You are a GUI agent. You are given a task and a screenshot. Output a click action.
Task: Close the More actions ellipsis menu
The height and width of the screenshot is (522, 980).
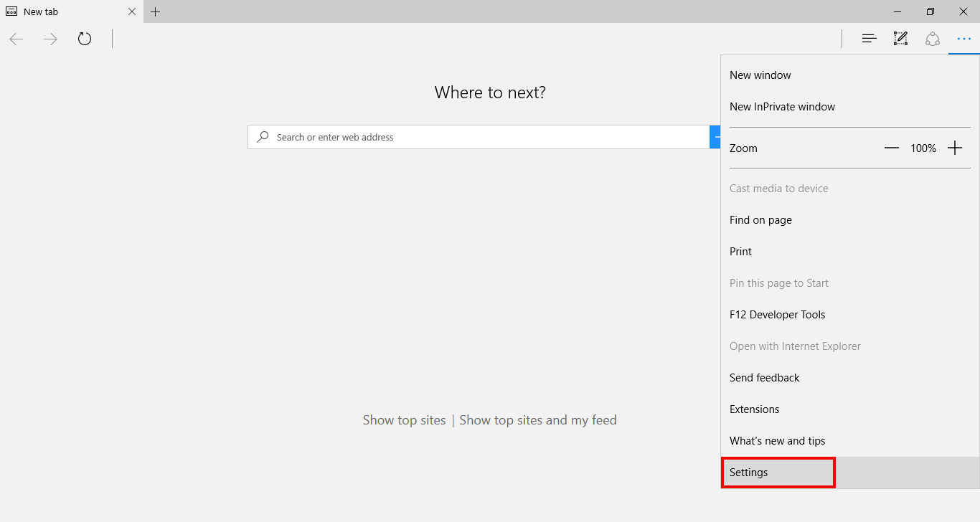click(964, 39)
